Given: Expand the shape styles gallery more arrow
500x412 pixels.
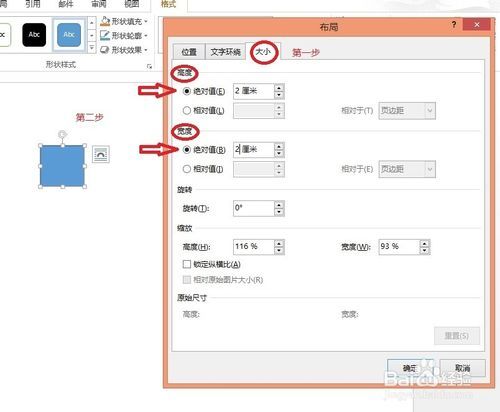Looking at the screenshot, I should pyautogui.click(x=92, y=49).
